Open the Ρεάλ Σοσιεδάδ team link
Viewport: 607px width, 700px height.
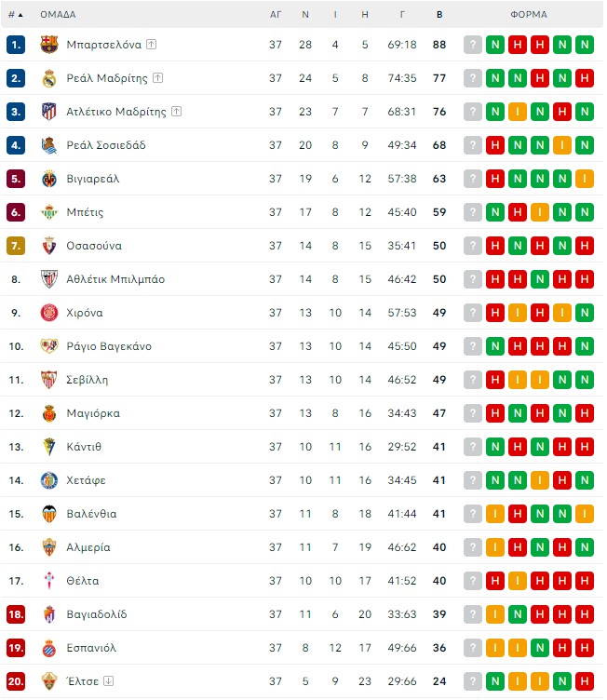pos(106,145)
